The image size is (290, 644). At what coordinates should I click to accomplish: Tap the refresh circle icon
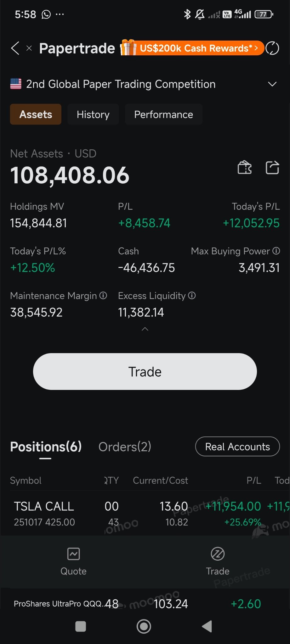click(x=272, y=48)
